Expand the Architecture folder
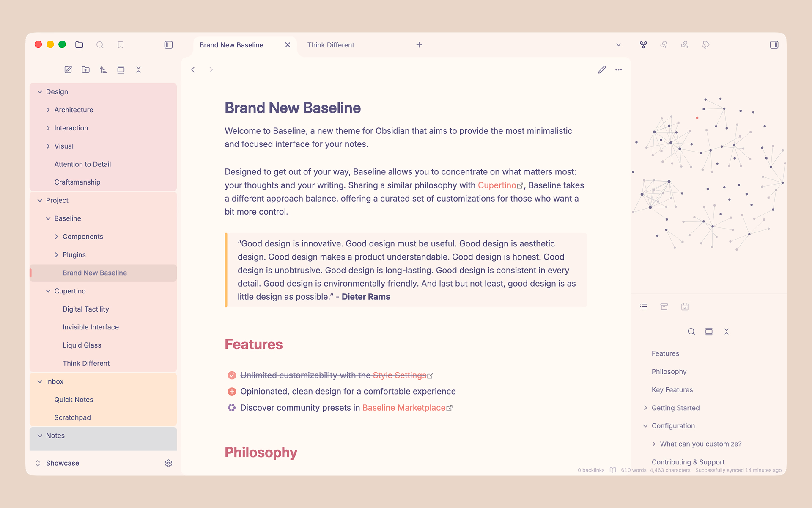 click(x=48, y=110)
